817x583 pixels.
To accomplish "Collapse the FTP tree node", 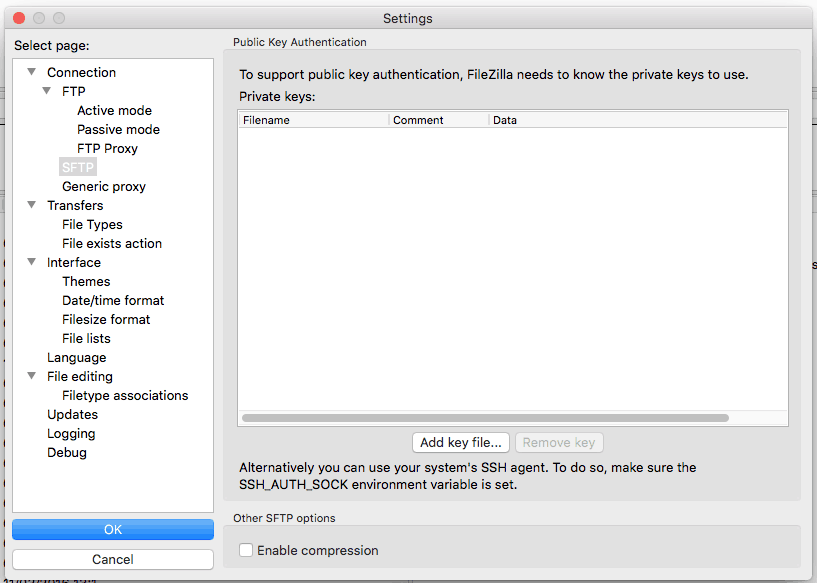I will click(x=47, y=91).
